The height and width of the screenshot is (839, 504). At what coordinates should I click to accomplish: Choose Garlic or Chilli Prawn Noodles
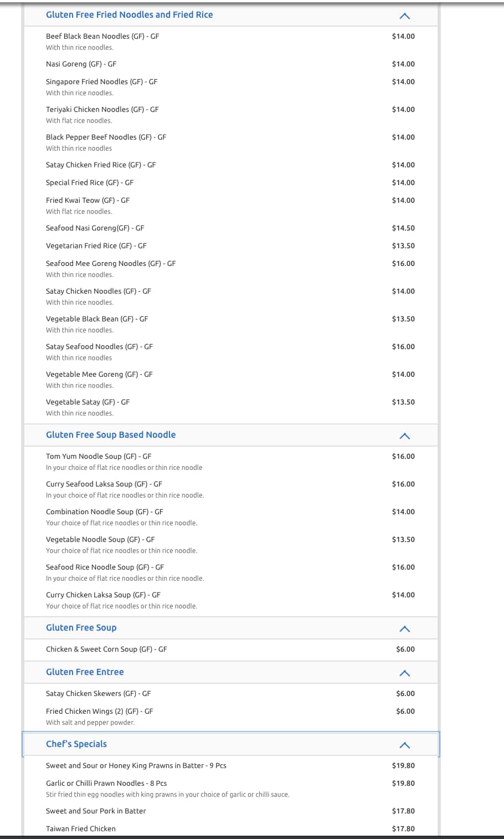(106, 784)
